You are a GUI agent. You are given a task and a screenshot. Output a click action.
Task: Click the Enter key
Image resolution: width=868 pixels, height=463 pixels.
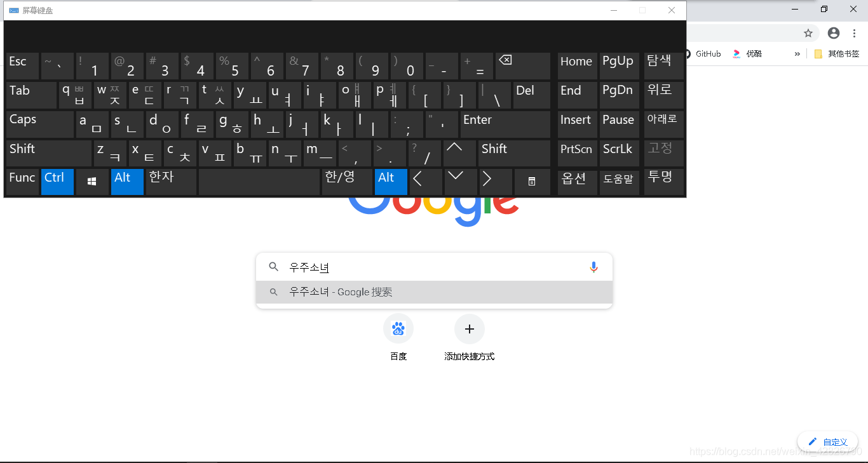[x=505, y=124]
